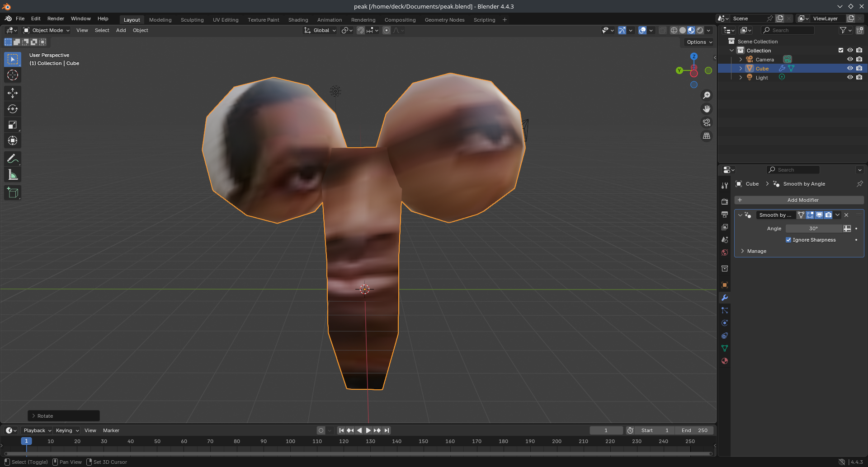Adjust the Angle 30° slider
Screen dimensions: 868x467
(x=813, y=229)
